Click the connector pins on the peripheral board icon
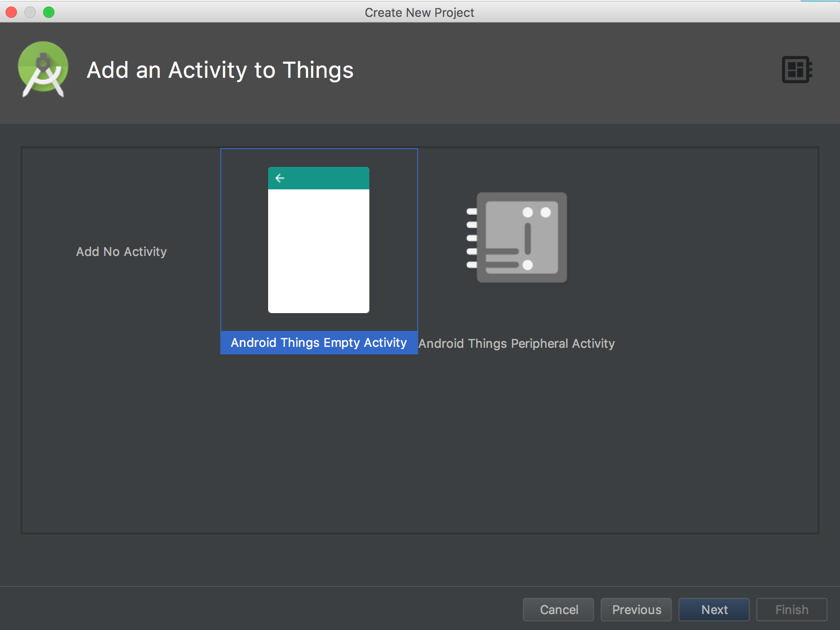Viewport: 840px width, 630px height. (x=472, y=238)
